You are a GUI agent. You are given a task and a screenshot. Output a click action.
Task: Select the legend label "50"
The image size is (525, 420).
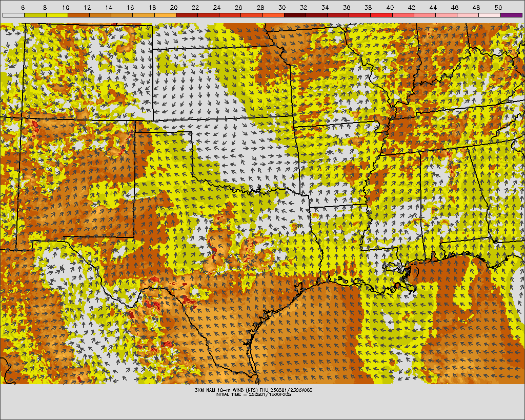[498, 8]
